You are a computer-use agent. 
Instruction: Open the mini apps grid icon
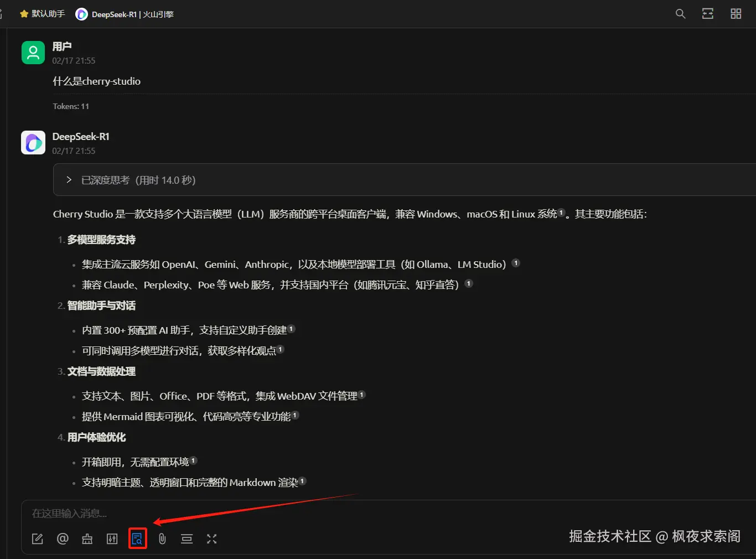736,14
